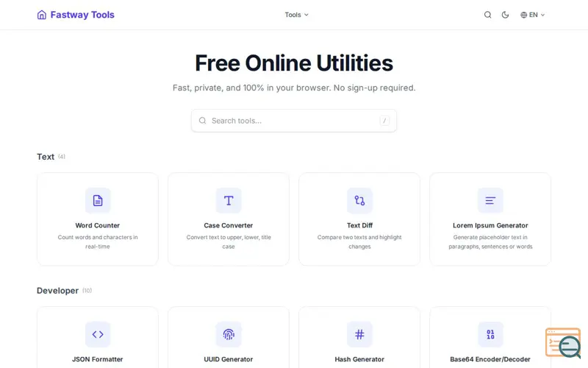Open the Base64 Encoder/Decoder title
The image size is (588, 368).
[490, 359]
